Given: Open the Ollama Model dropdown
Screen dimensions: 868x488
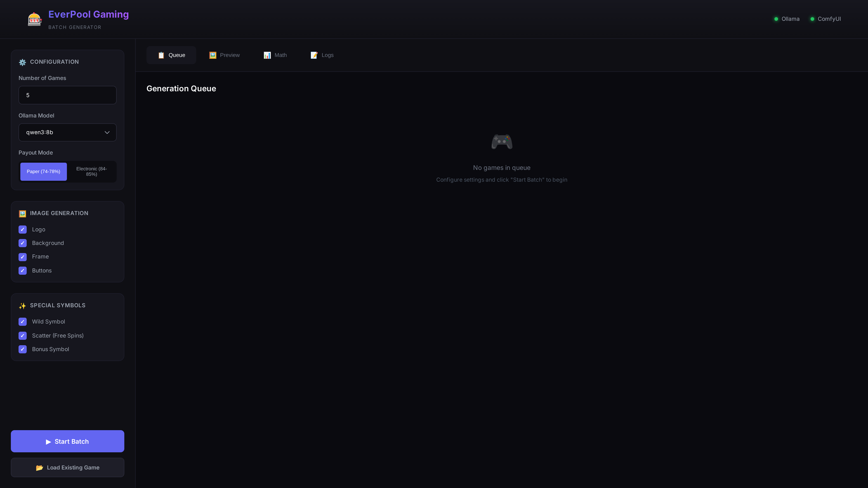Looking at the screenshot, I should [x=67, y=132].
